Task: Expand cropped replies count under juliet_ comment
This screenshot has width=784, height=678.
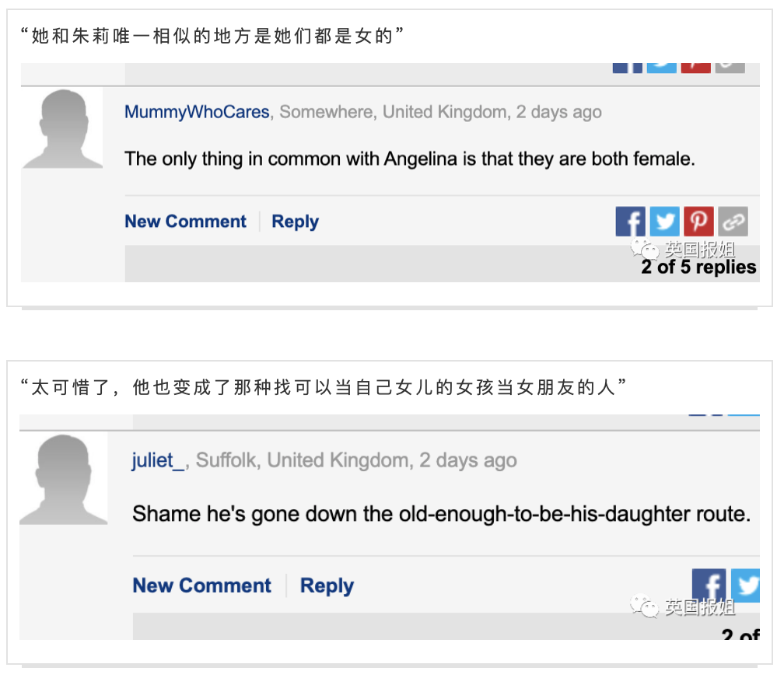Action: pyautogui.click(x=740, y=634)
